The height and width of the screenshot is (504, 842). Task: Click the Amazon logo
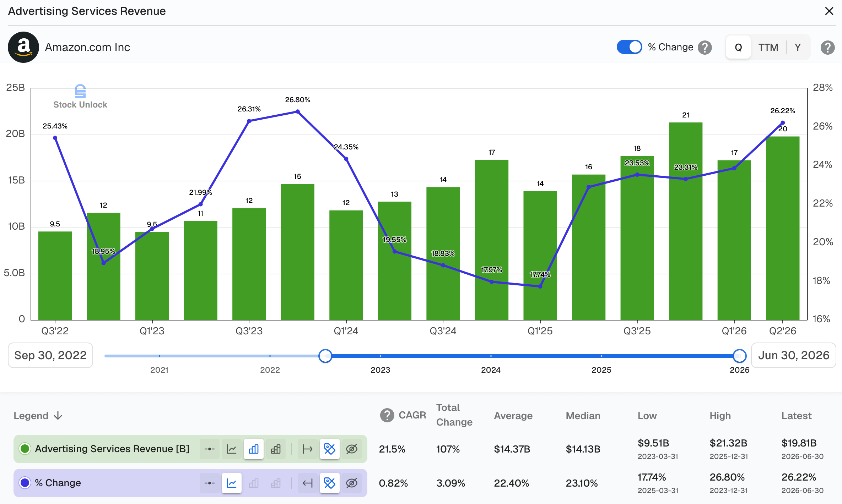click(23, 47)
